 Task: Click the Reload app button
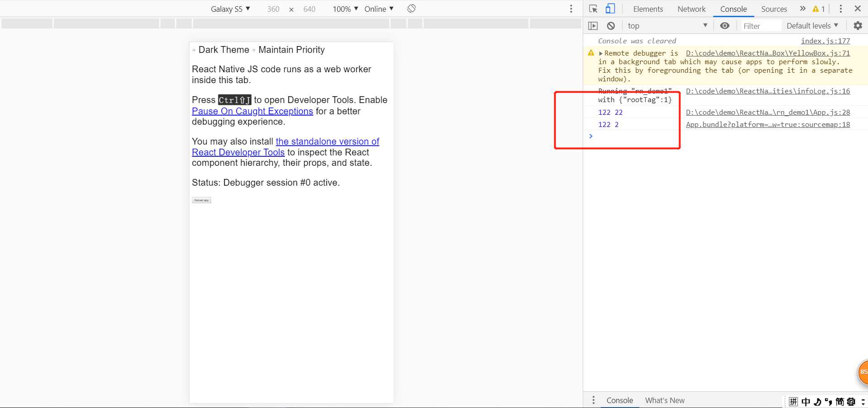pyautogui.click(x=201, y=200)
